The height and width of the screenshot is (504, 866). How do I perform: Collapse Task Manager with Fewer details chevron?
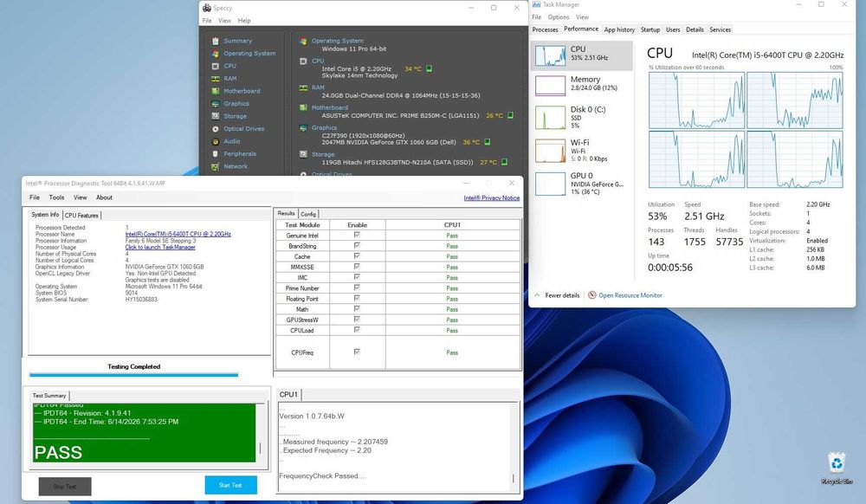[x=538, y=295]
